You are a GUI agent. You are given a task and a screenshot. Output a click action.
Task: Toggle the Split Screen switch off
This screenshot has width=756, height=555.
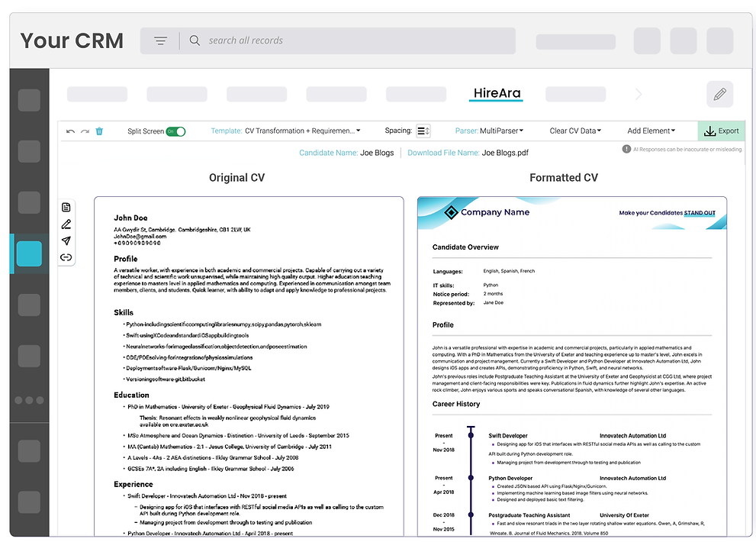tap(176, 131)
